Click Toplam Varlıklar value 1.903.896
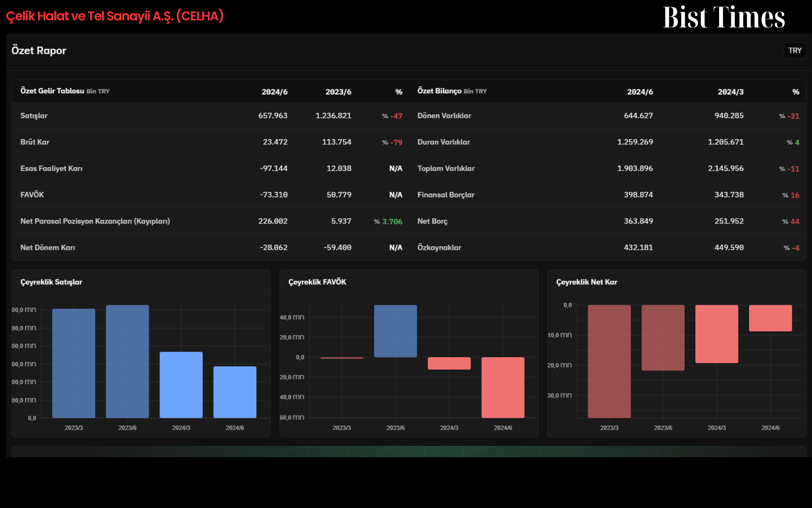812x508 pixels. [635, 169]
